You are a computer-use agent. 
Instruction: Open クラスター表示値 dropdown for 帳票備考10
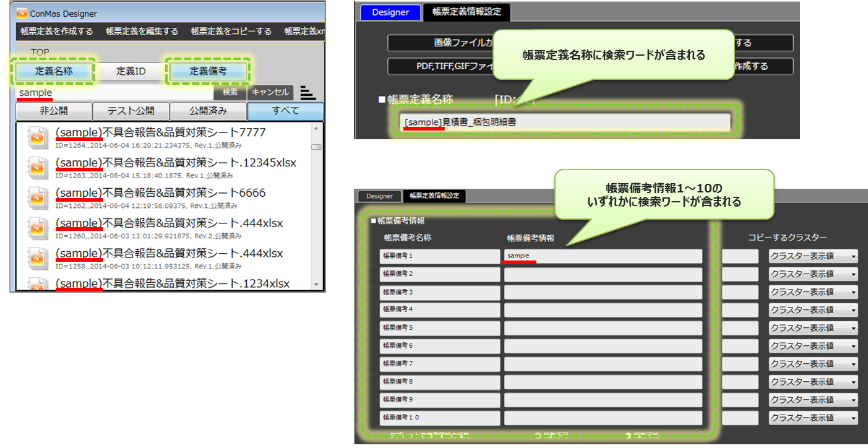click(x=813, y=418)
